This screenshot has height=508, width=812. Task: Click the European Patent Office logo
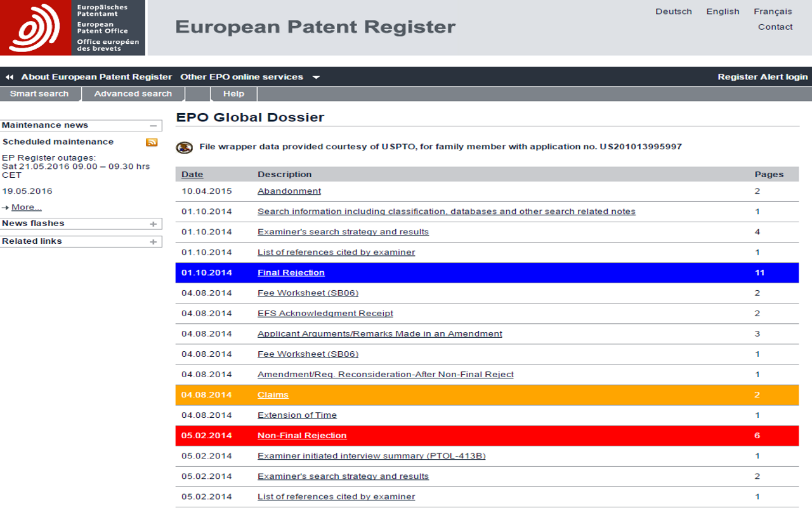click(x=72, y=27)
